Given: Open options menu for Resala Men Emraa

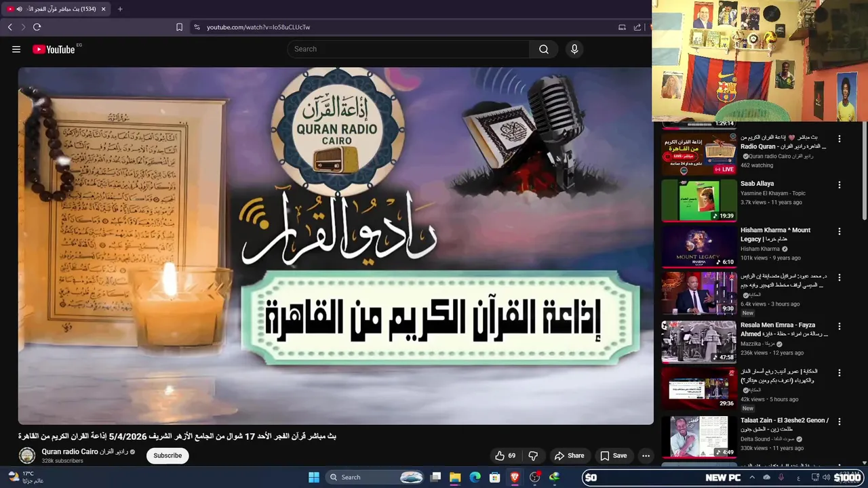Looking at the screenshot, I should coord(840,327).
